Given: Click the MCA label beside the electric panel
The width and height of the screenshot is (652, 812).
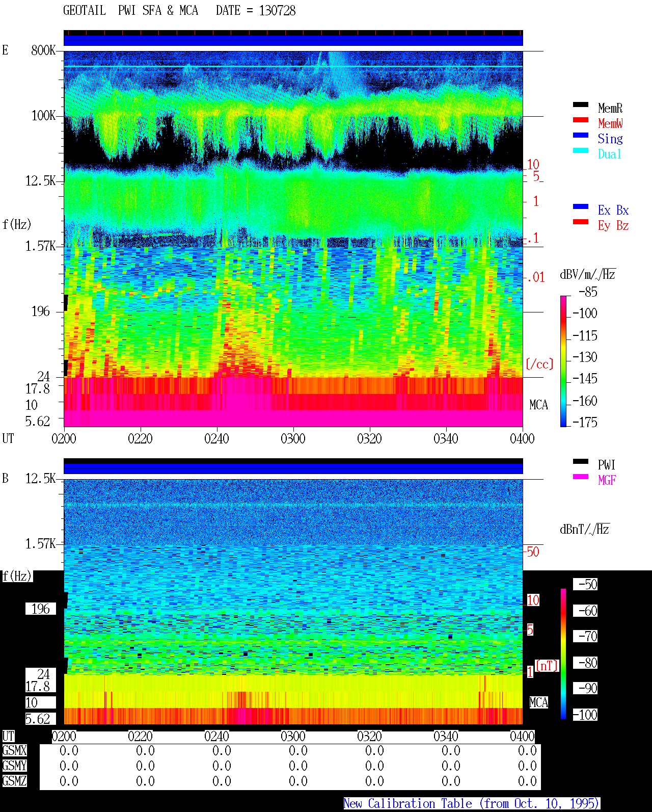Looking at the screenshot, I should click(x=538, y=405).
